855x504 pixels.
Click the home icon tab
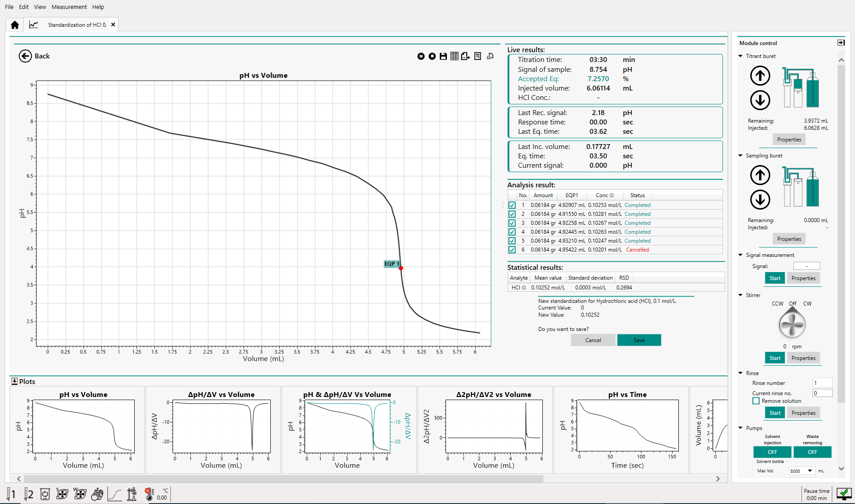(15, 25)
